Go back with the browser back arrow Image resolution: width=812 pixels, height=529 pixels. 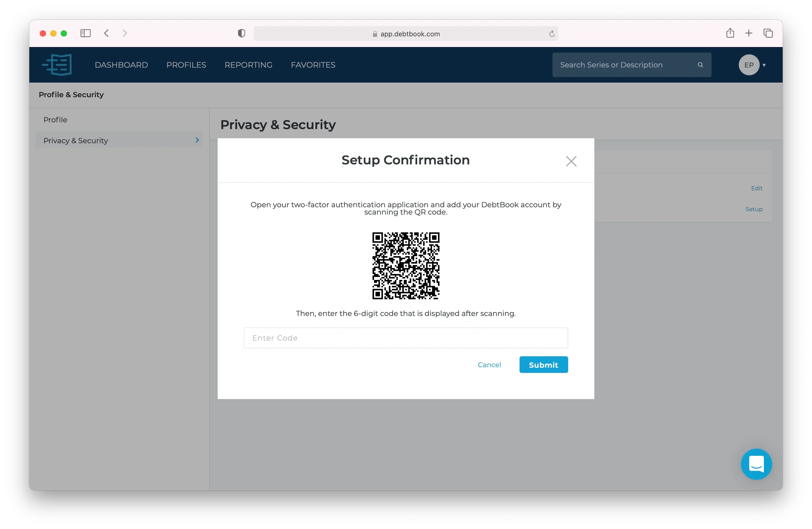(106, 33)
